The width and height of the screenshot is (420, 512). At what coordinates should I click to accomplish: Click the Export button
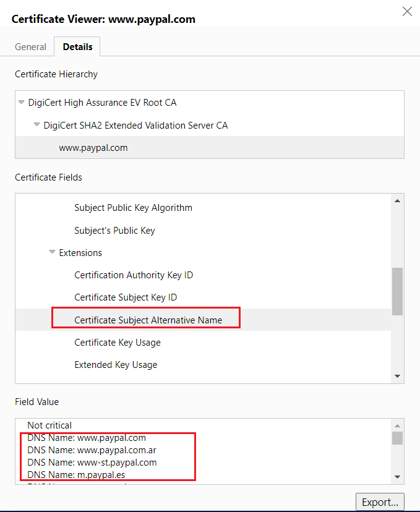[x=380, y=502]
